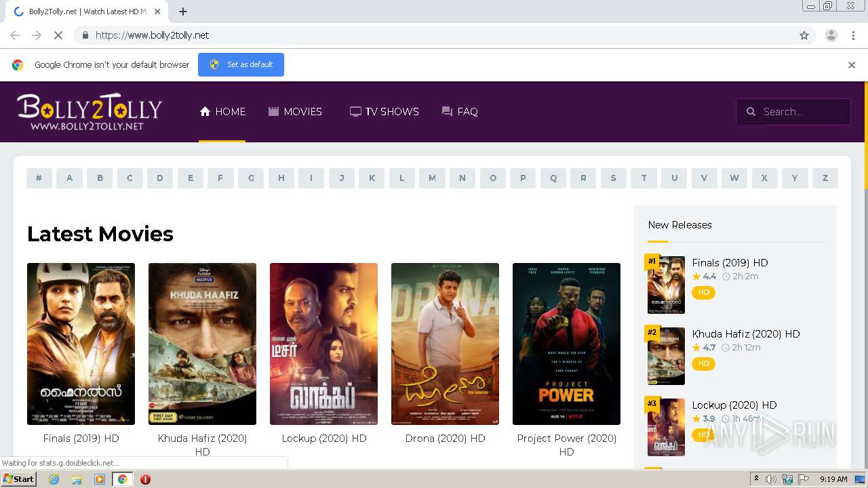This screenshot has height=488, width=868.
Task: Click Lockup (2020) HD title under poster
Action: [323, 439]
